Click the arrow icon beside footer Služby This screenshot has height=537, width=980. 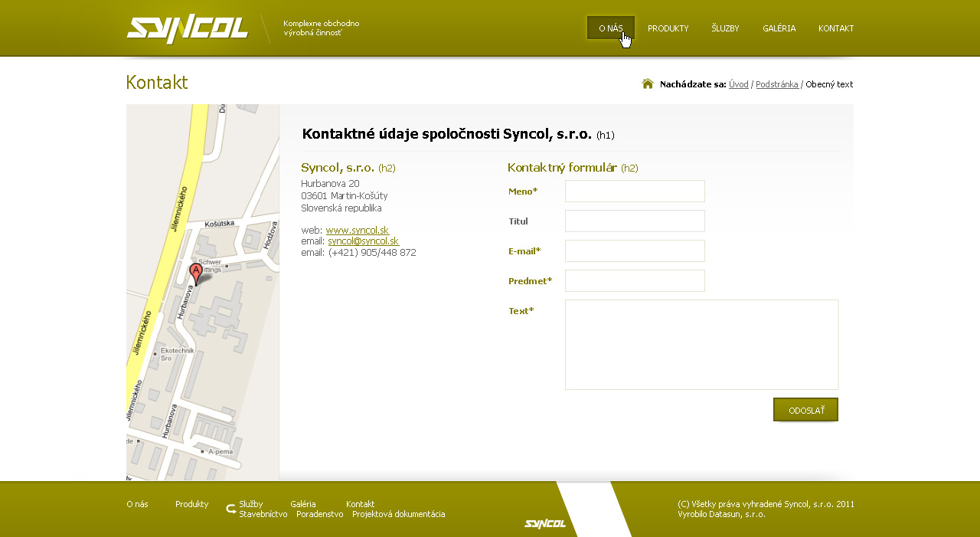click(230, 509)
